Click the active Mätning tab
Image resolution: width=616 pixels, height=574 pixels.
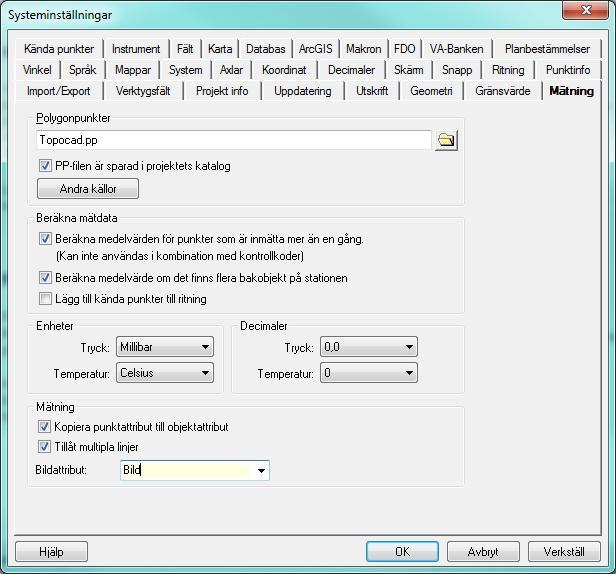click(x=571, y=91)
